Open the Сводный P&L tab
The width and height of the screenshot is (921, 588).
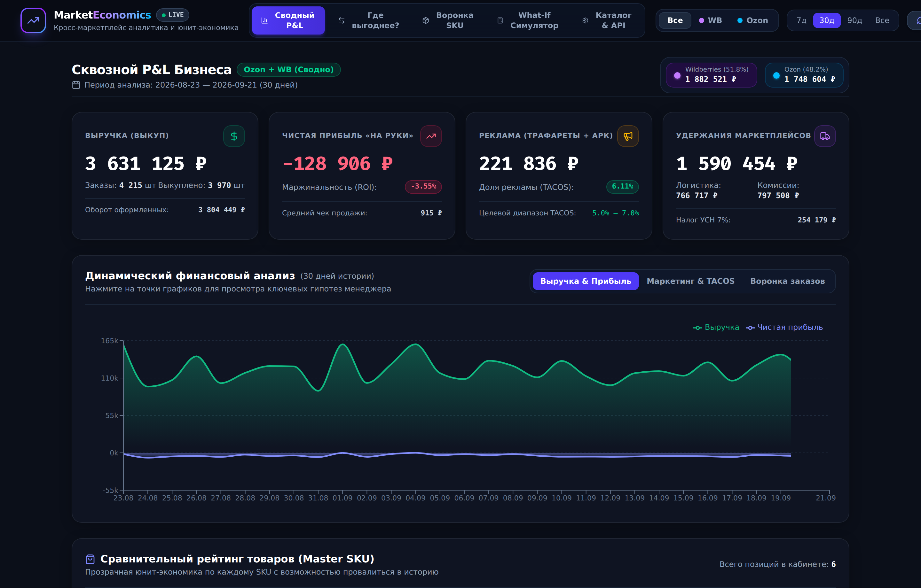tap(288, 20)
